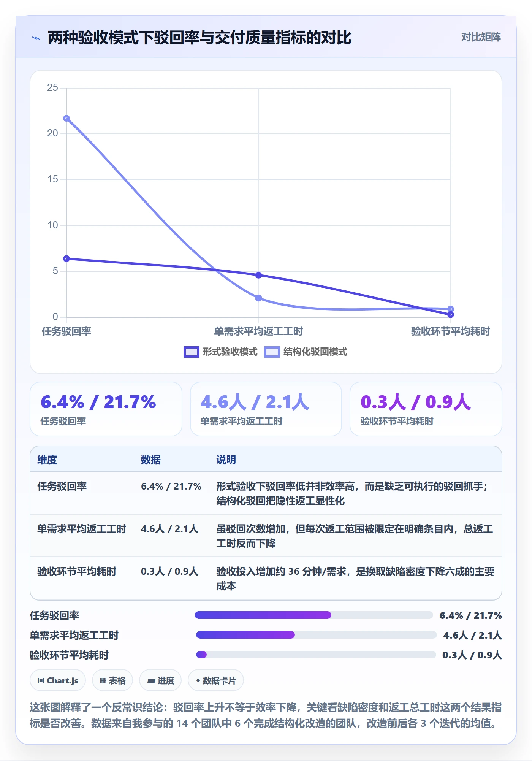Toggle the 结构化驳回模式 legend swatch
Viewport: 532px width, 761px height.
pyautogui.click(x=272, y=352)
